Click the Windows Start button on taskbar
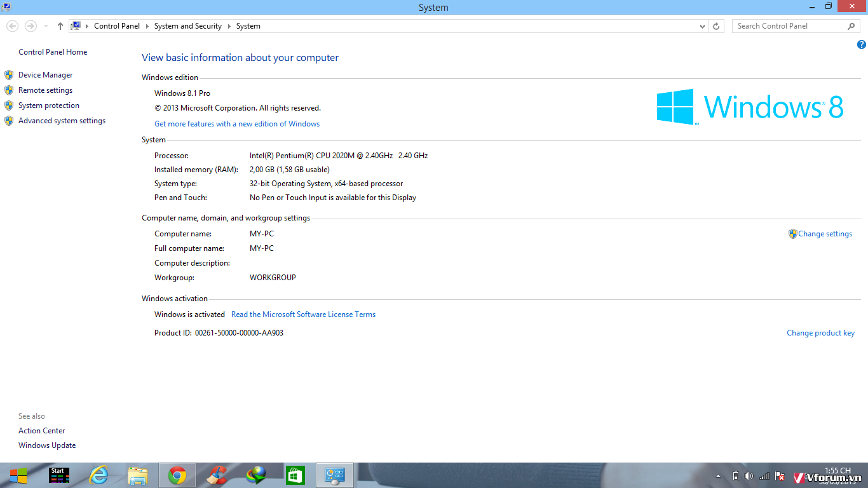 [18, 475]
